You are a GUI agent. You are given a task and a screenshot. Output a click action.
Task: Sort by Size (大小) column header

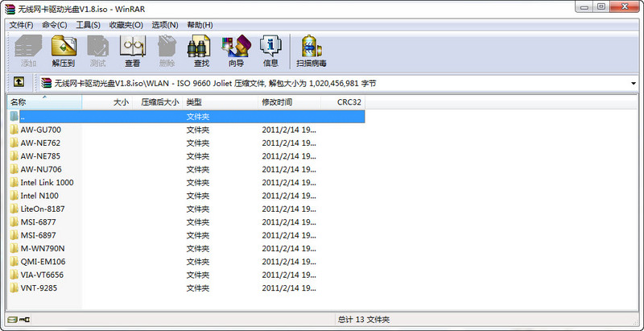pyautogui.click(x=107, y=102)
